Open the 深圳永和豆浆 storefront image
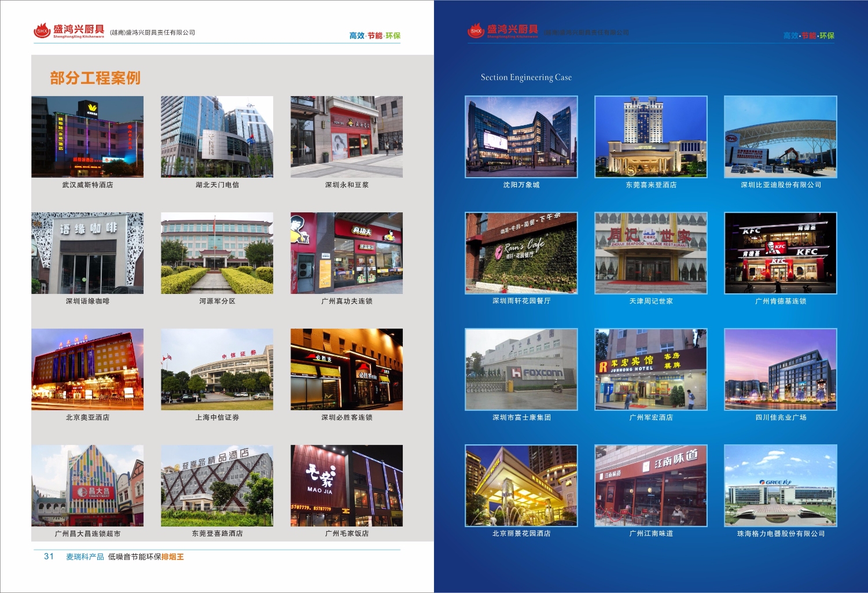The width and height of the screenshot is (868, 593). [x=347, y=137]
